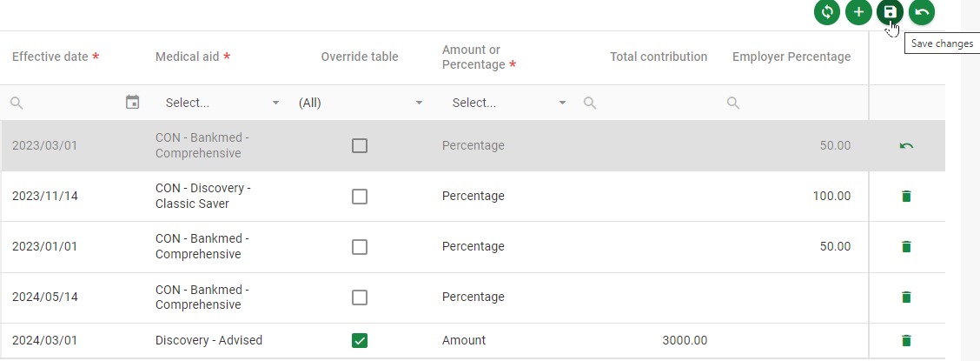Click the Save changes disk icon
The height and width of the screenshot is (361, 980).
[890, 12]
